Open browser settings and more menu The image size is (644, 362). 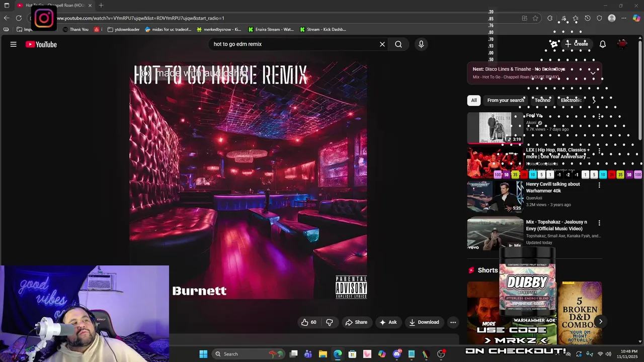[624, 18]
